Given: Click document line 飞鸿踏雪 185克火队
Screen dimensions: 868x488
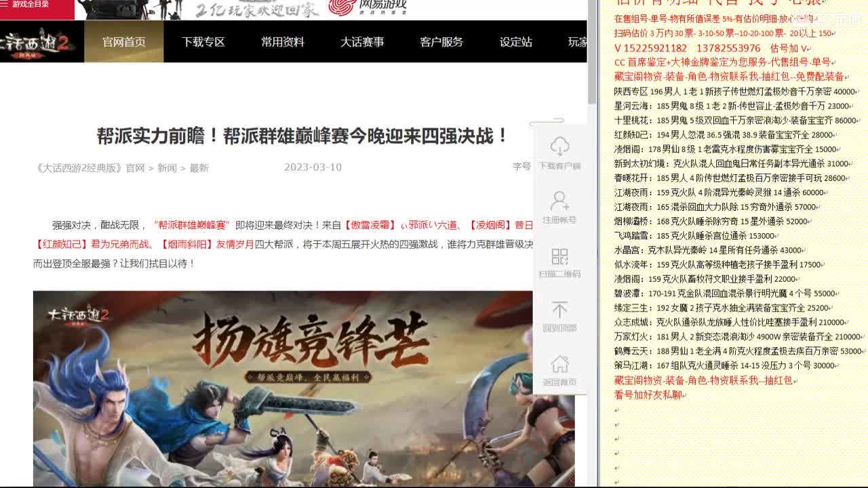Looking at the screenshot, I should click(696, 236).
